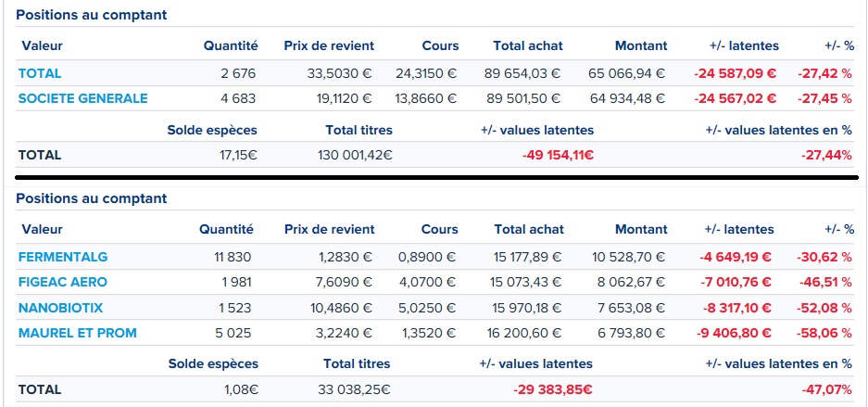Click the Valeur header in first table
This screenshot has height=407, width=868.
click(42, 45)
